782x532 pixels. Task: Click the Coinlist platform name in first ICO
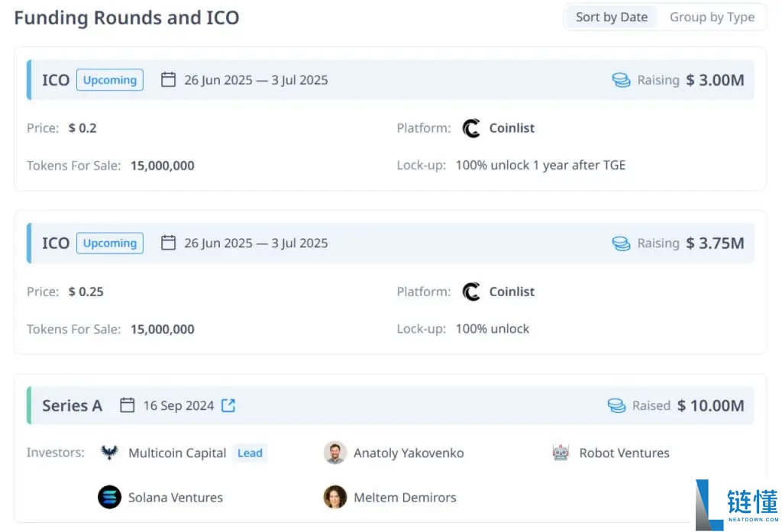pyautogui.click(x=512, y=128)
